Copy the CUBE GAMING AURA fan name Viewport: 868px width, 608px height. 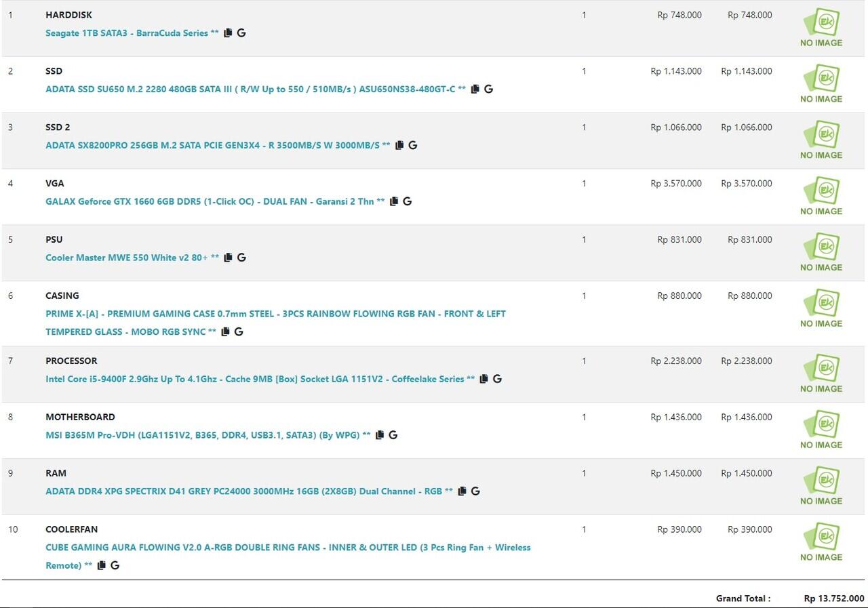(x=101, y=565)
